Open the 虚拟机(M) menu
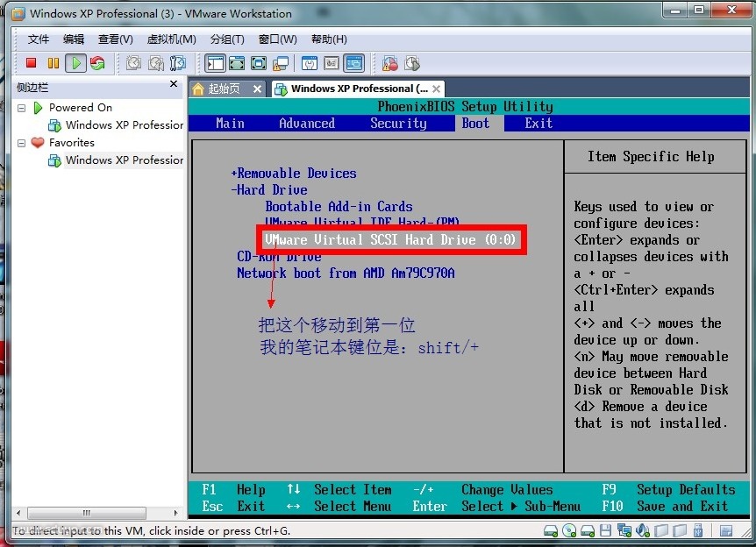The image size is (756, 547). pos(171,39)
